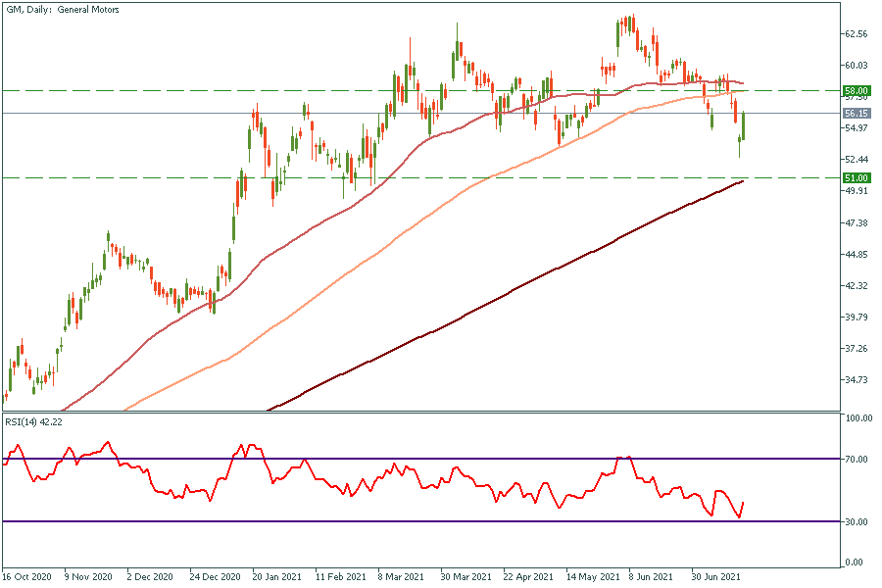Select the 16 Oct 2020 date label
This screenshot has height=588, width=882.
pos(26,578)
